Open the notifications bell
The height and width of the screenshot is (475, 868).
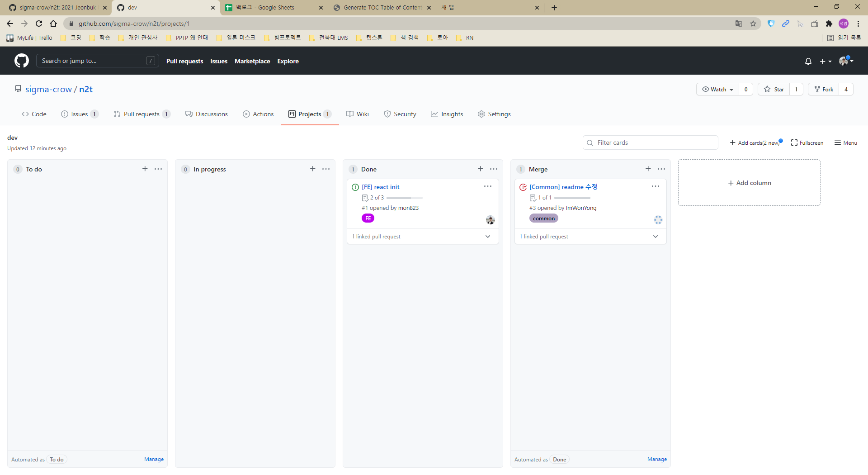tap(808, 61)
